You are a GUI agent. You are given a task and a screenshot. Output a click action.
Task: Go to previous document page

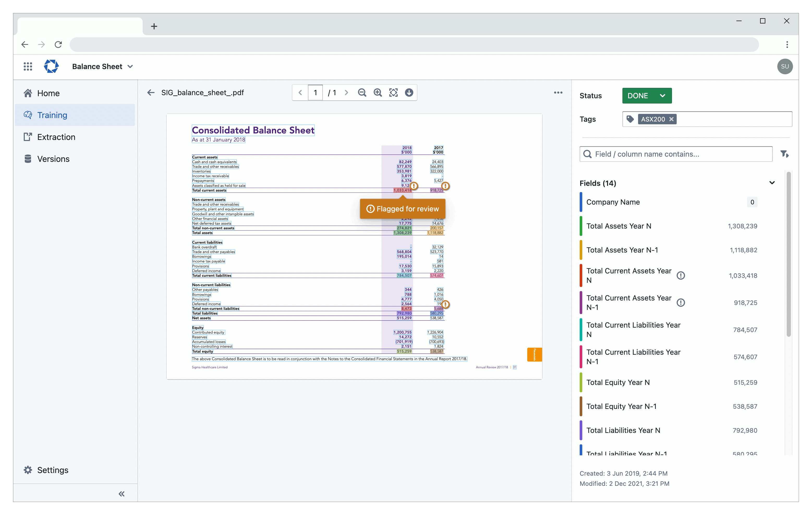pyautogui.click(x=300, y=92)
